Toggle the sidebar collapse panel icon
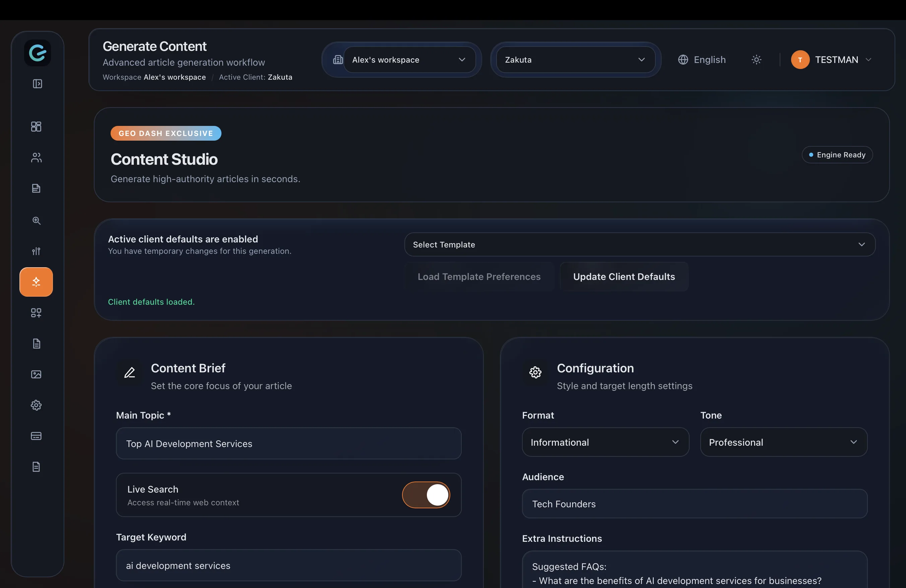Viewport: 906px width, 588px height. (x=37, y=84)
